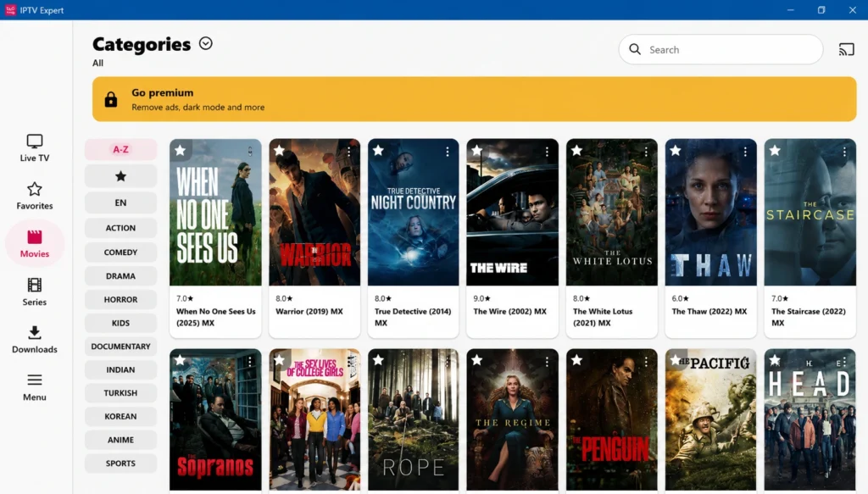Favorite The Sopranos with star icon
The image size is (868, 494).
[x=180, y=360]
